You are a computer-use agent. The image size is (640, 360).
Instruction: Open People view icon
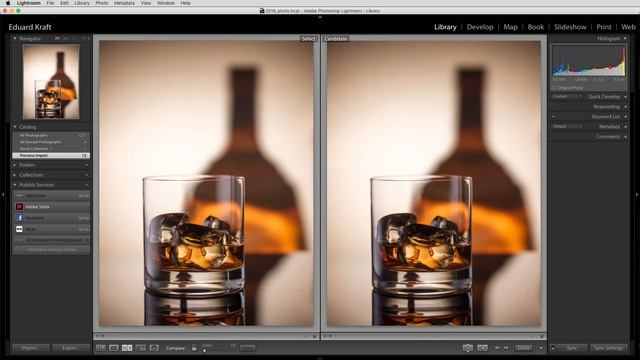[x=154, y=348]
